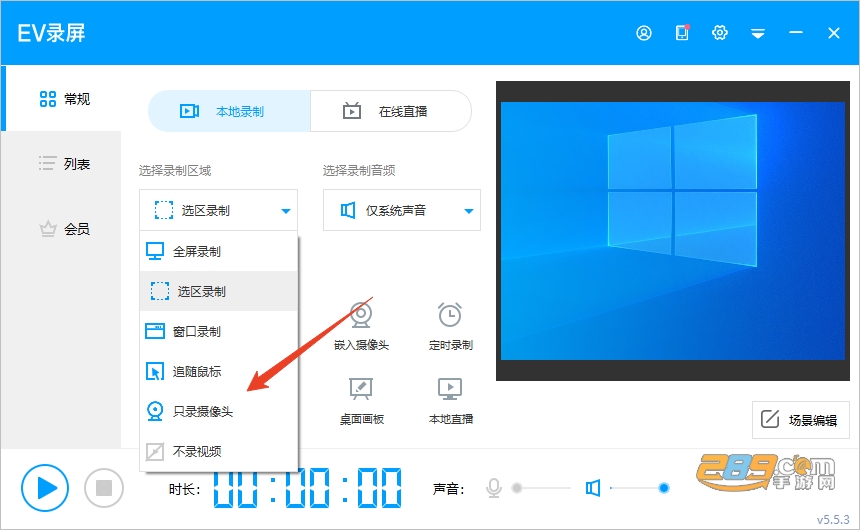860x530 pixels.
Task: Open the 桌面画板 drawing board icon
Action: pyautogui.click(x=361, y=389)
